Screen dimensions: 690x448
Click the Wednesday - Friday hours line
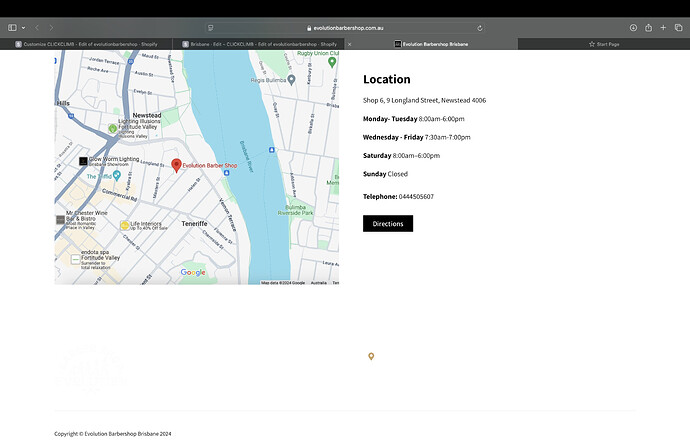coord(416,137)
